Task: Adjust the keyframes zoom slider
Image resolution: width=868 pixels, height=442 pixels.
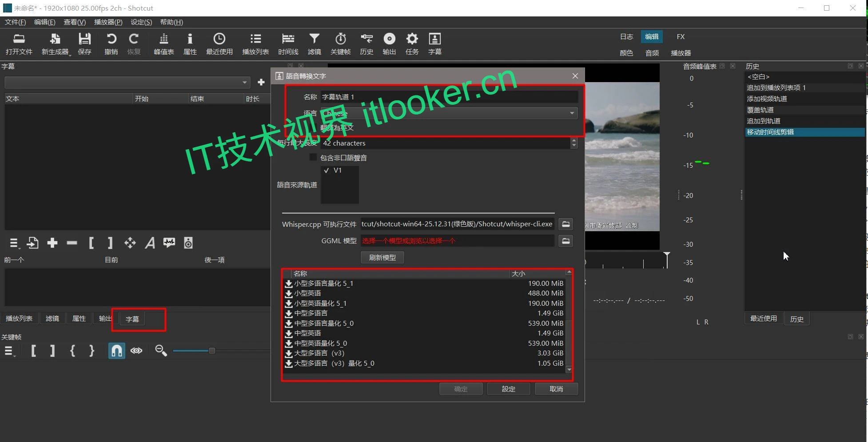Action: pos(212,351)
